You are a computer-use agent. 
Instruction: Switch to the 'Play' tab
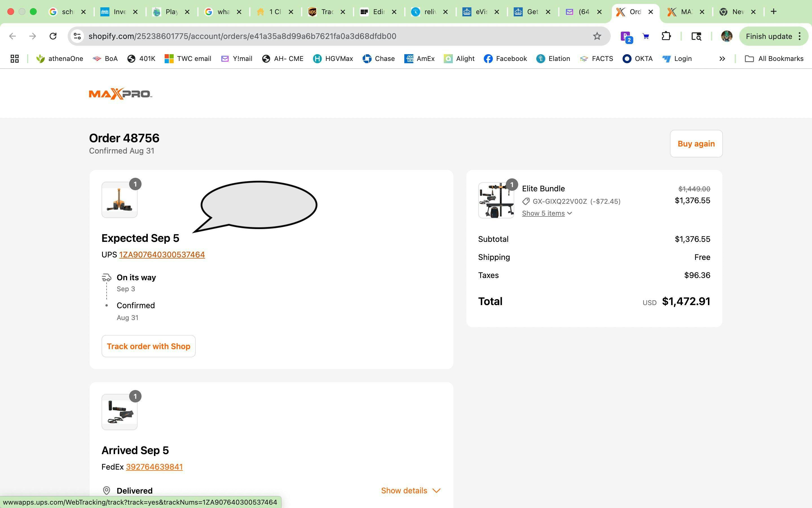tap(171, 12)
